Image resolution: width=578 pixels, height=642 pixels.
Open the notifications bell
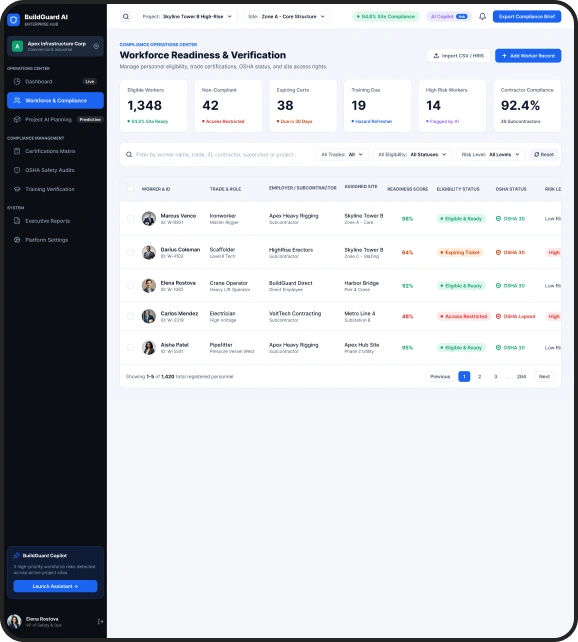pyautogui.click(x=483, y=16)
